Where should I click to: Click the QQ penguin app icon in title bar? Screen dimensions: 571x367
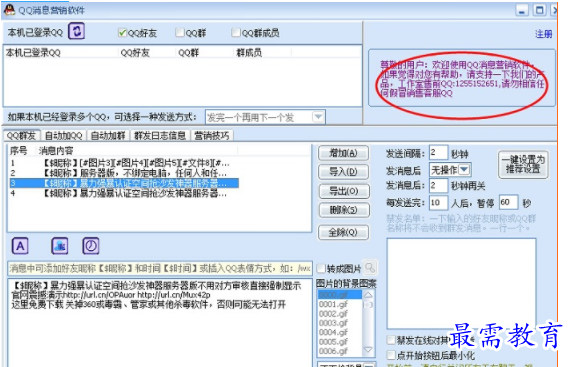(x=9, y=9)
